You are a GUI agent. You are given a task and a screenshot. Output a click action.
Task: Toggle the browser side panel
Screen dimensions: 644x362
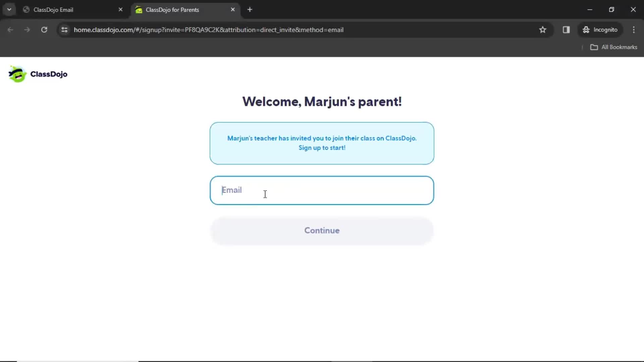click(566, 30)
